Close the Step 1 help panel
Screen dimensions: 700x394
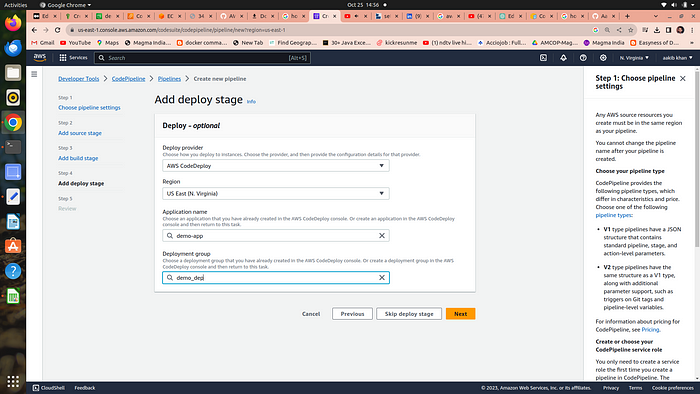pos(683,79)
